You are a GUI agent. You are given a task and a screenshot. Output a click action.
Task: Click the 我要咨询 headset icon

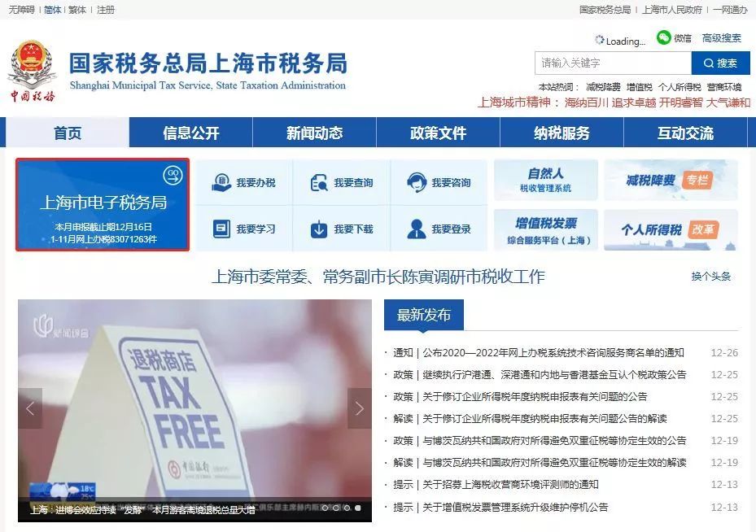(x=416, y=183)
